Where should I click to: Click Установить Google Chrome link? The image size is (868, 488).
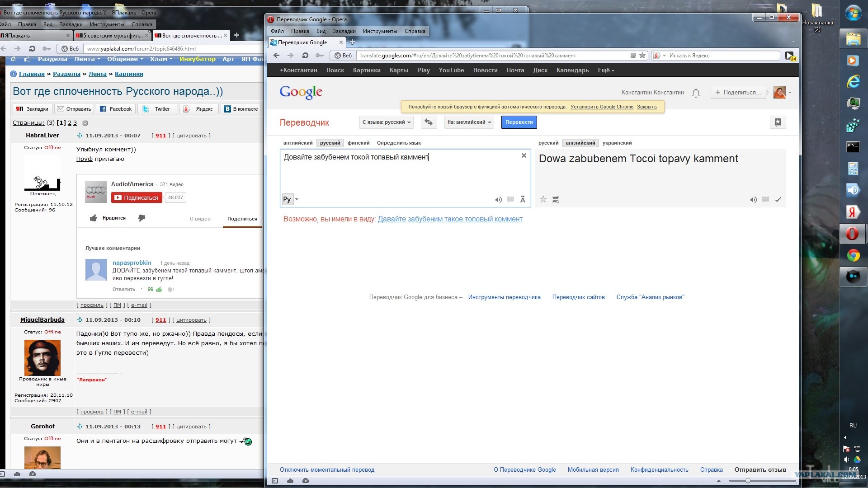point(602,107)
